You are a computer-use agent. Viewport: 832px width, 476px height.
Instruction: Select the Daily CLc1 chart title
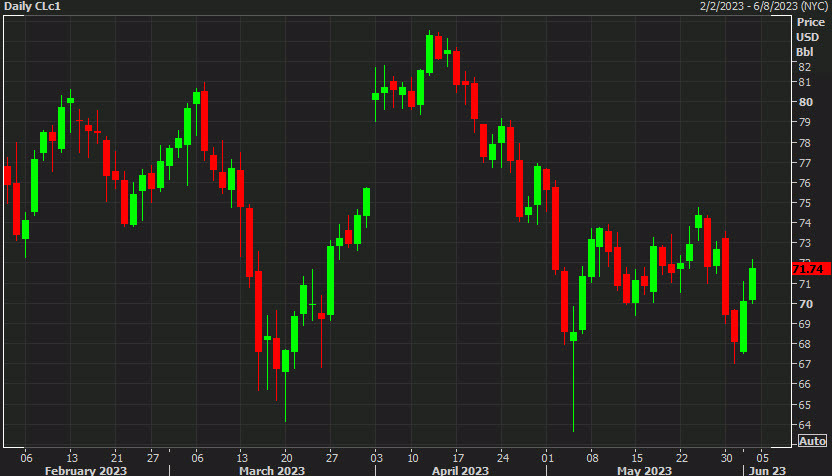pos(32,6)
